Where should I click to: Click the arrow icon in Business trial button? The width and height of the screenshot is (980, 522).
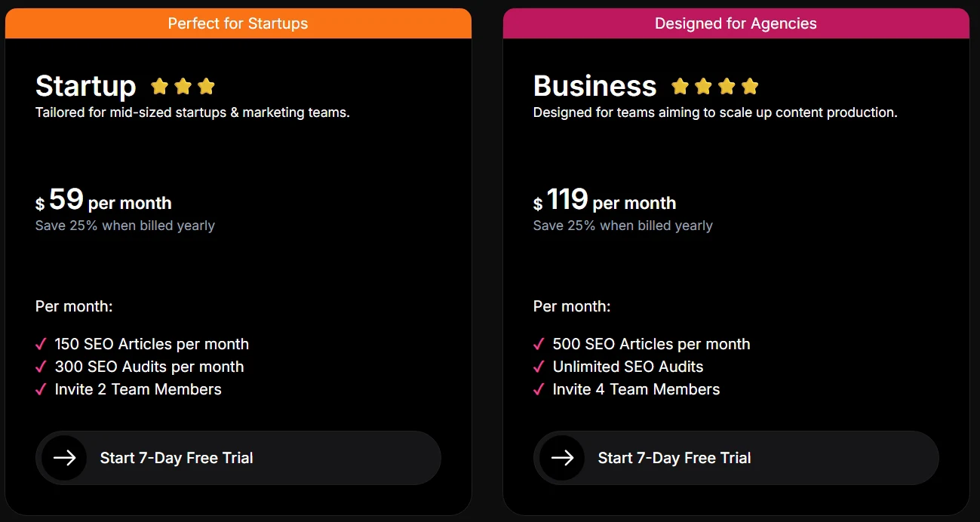click(561, 457)
